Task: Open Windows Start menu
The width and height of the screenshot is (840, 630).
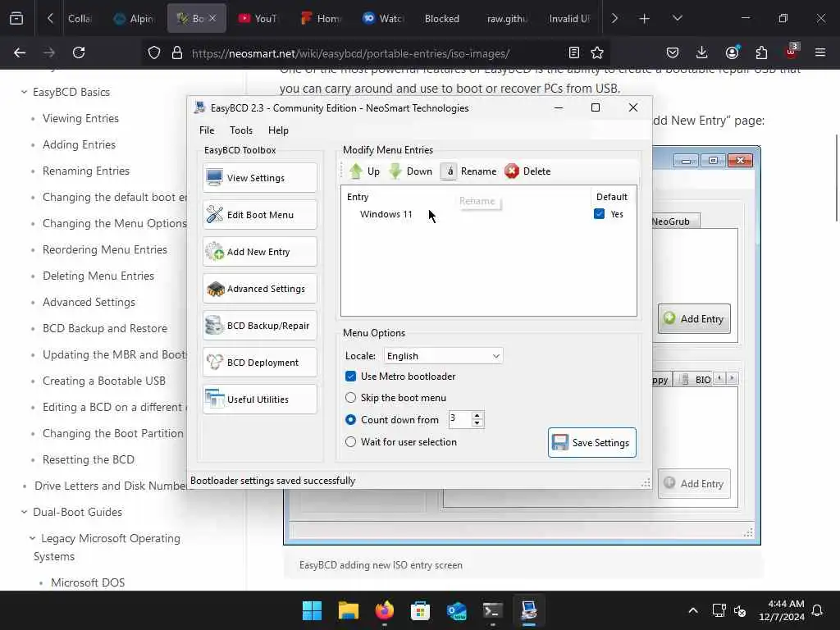Action: click(312, 610)
